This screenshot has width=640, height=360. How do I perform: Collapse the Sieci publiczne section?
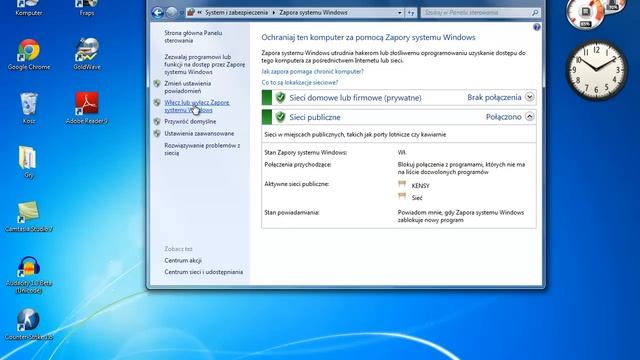click(x=529, y=117)
